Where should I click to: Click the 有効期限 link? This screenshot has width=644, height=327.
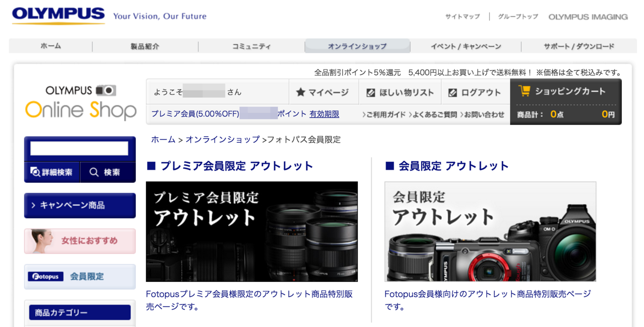click(324, 114)
